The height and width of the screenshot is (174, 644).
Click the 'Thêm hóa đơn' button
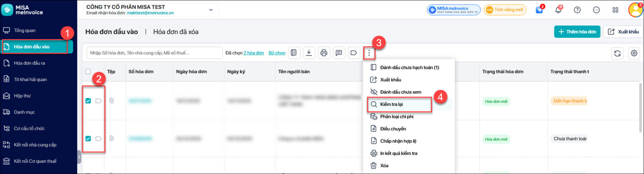577,32
